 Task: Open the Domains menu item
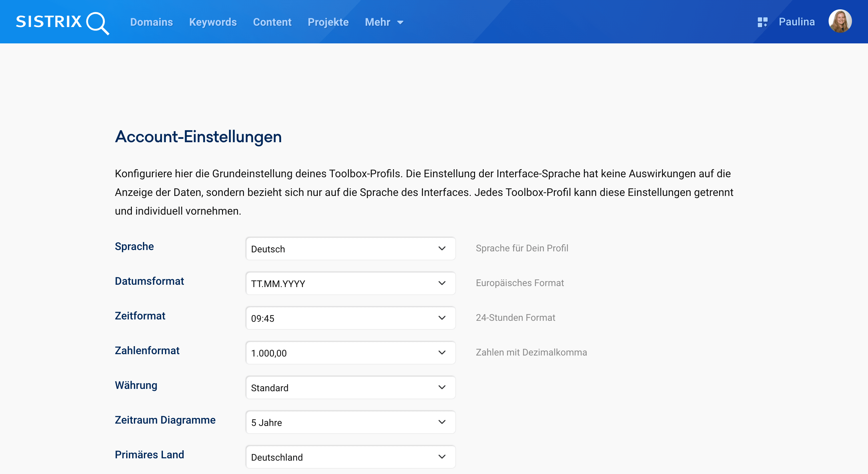point(151,22)
